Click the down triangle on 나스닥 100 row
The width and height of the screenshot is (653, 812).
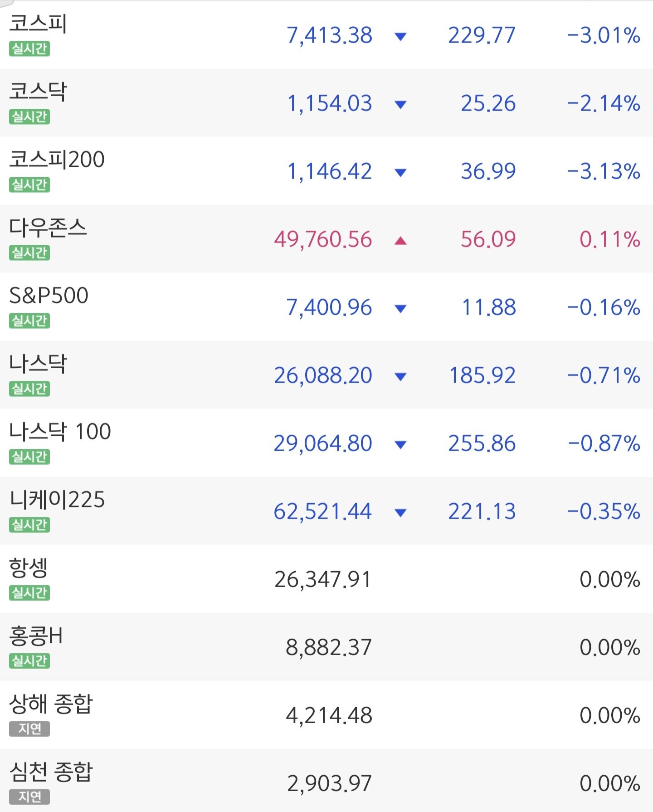point(400,445)
